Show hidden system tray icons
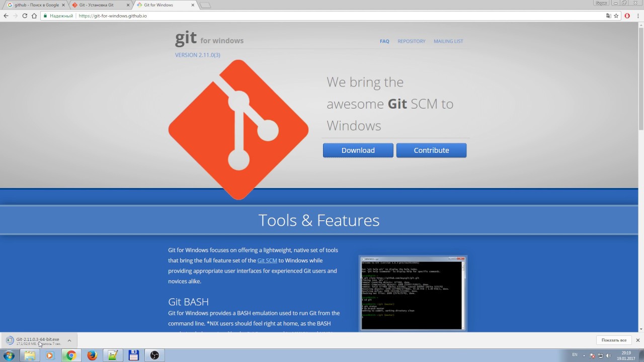The image size is (644, 362). coord(585,355)
